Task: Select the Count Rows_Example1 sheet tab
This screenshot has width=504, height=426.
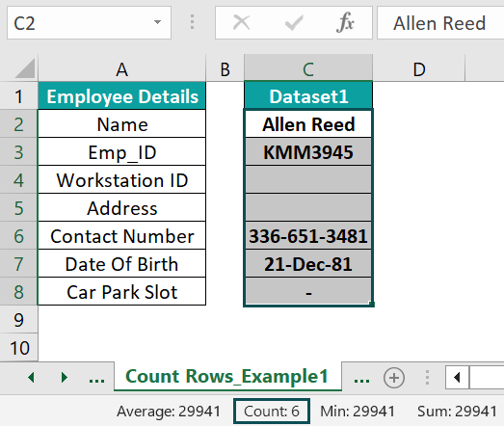Action: tap(226, 376)
